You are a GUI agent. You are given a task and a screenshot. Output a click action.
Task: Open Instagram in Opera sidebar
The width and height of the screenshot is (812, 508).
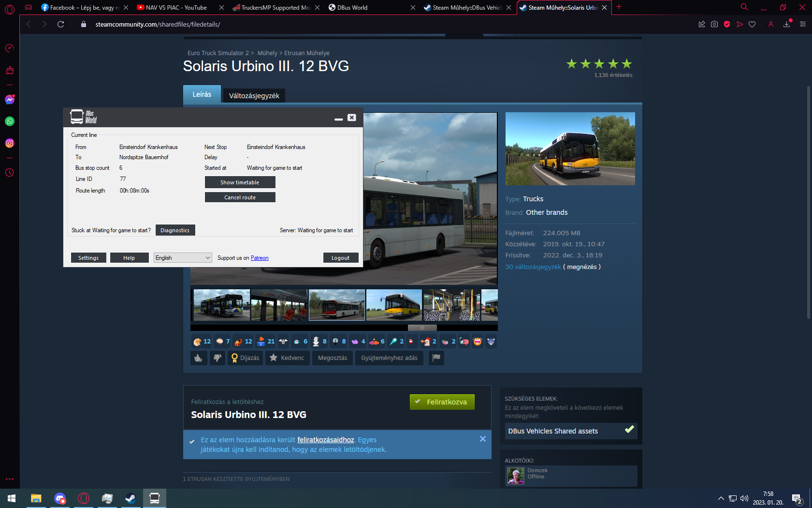[x=10, y=143]
